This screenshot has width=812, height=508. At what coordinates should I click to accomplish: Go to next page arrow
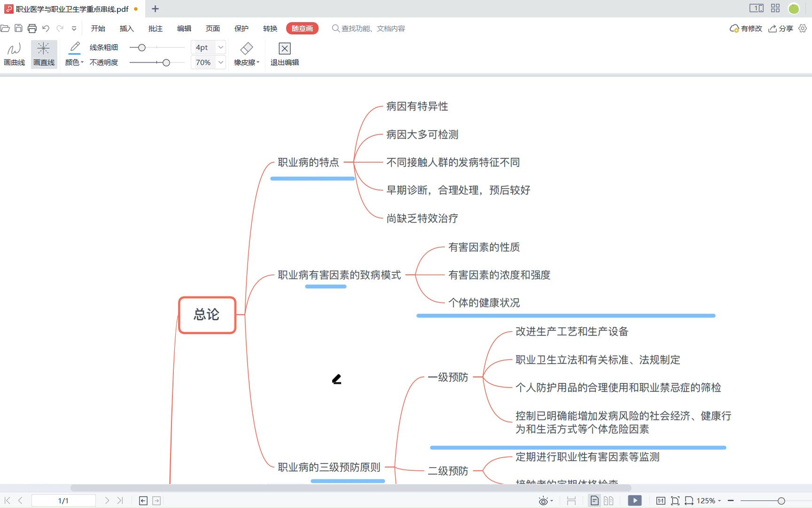(107, 501)
